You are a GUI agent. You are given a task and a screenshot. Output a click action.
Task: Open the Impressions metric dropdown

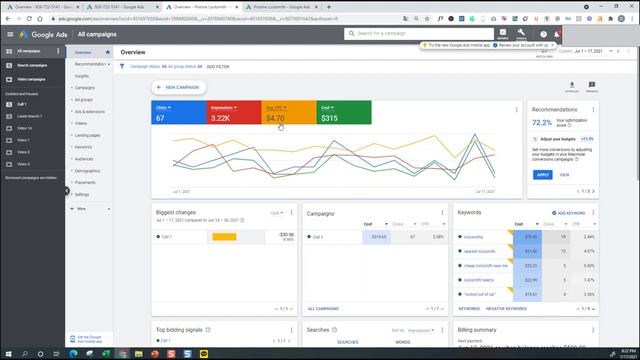(224, 108)
